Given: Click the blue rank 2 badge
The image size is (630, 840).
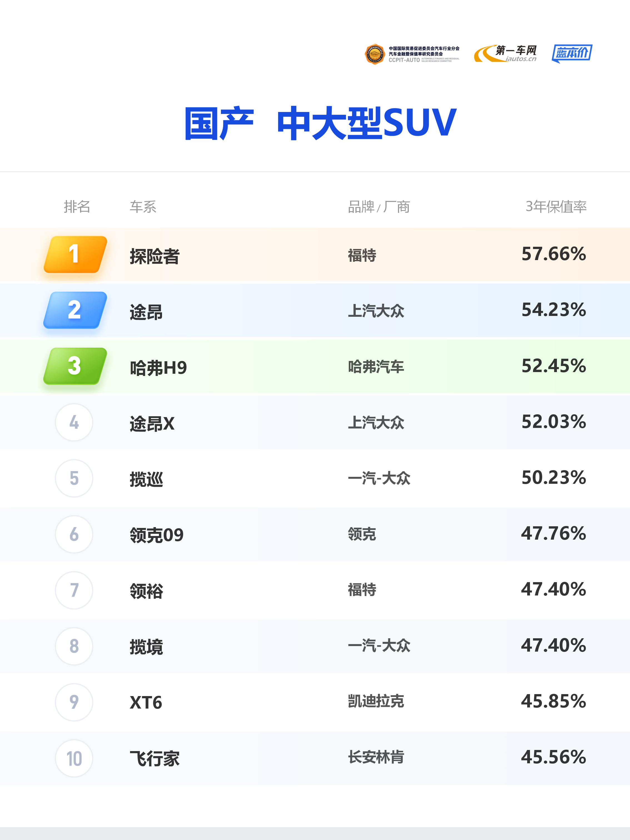Looking at the screenshot, I should 75,310.
